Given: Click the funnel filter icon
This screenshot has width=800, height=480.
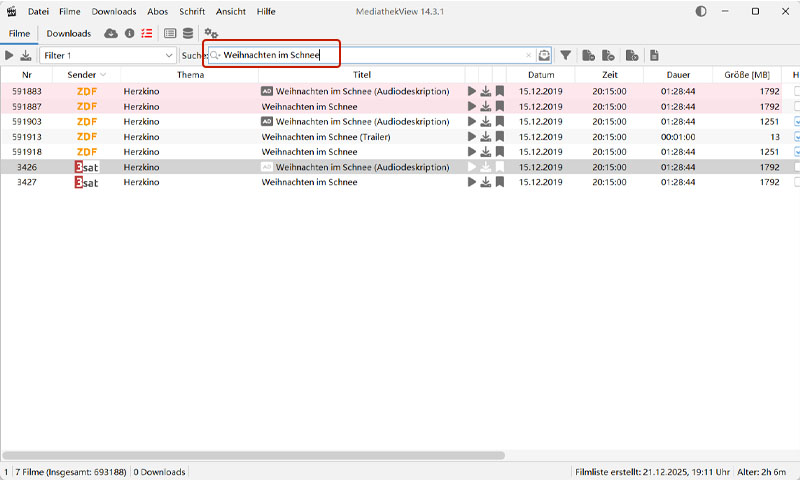Looking at the screenshot, I should click(565, 55).
